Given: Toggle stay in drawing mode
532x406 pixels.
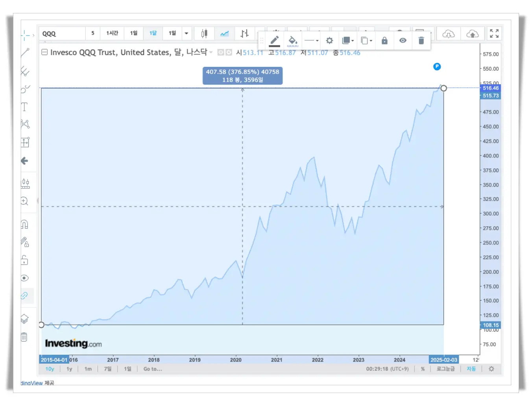Looking at the screenshot, I should pos(25,242).
